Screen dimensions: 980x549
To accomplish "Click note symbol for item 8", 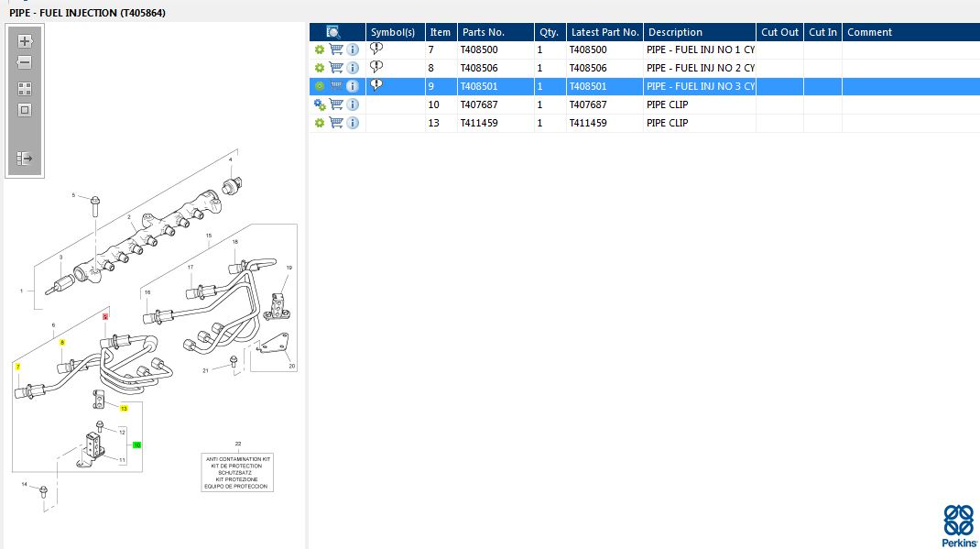I will pyautogui.click(x=376, y=66).
